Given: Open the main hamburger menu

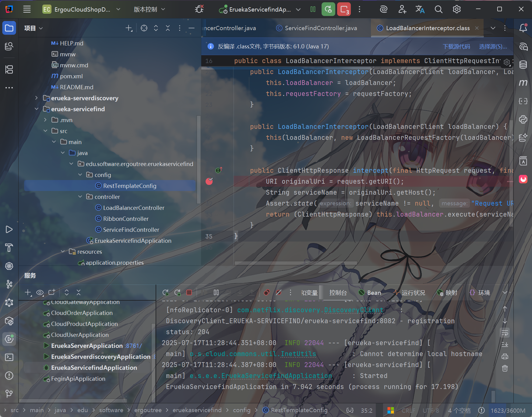Looking at the screenshot, I should pyautogui.click(x=27, y=9).
